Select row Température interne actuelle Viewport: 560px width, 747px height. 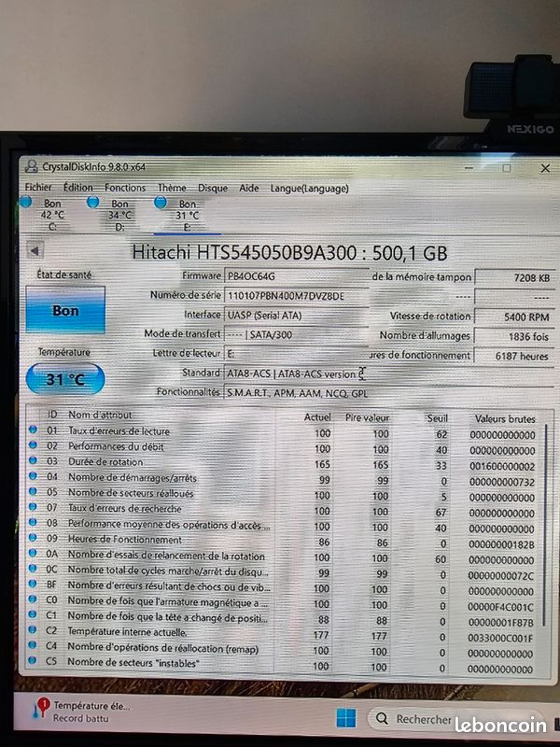coord(284,634)
